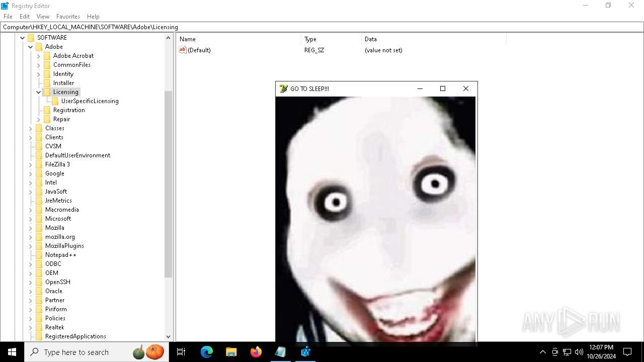
Task: Select the Oracle folder icon
Action: [x=39, y=291]
